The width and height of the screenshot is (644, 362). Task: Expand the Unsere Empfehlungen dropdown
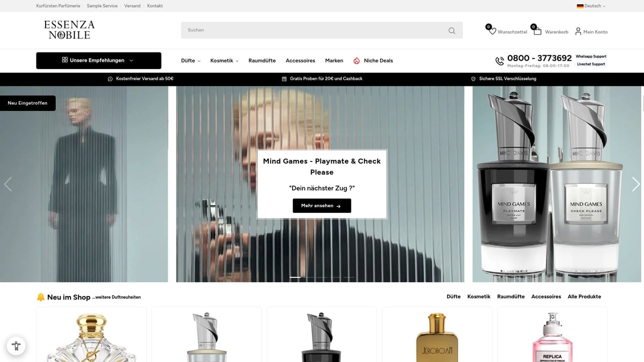click(x=99, y=61)
